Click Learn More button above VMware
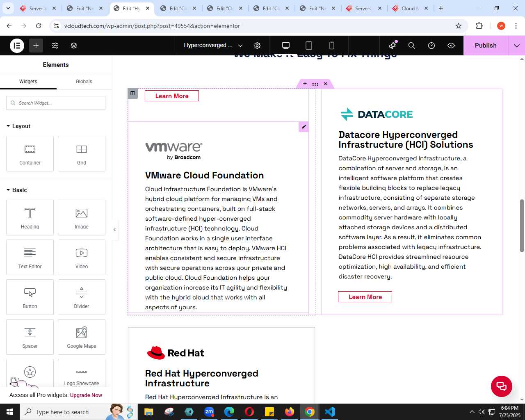Image resolution: width=525 pixels, height=420 pixels. [172, 96]
